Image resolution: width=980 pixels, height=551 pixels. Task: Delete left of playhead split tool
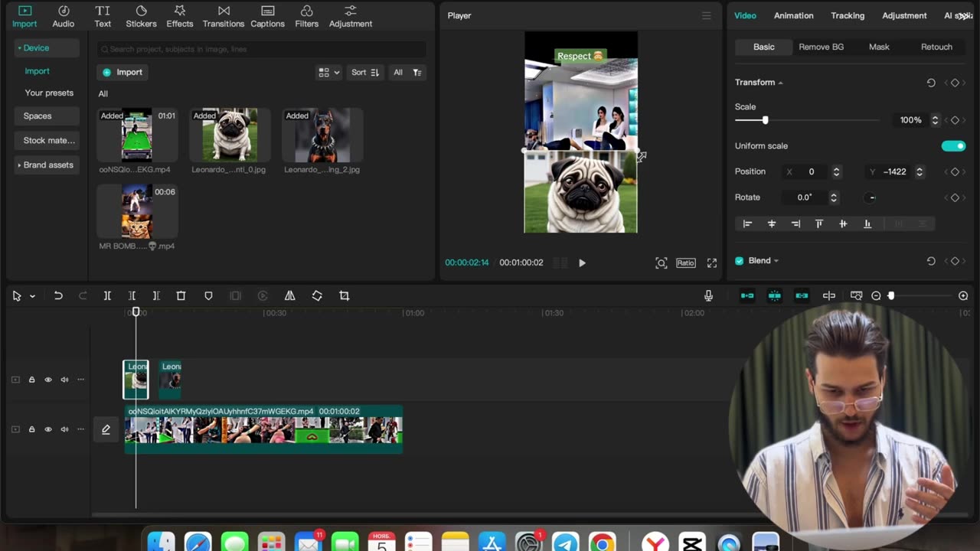point(132,295)
